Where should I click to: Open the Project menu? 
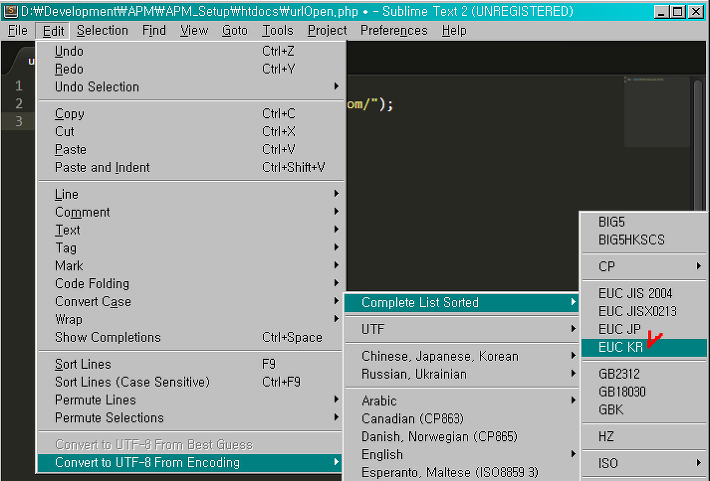point(327,30)
